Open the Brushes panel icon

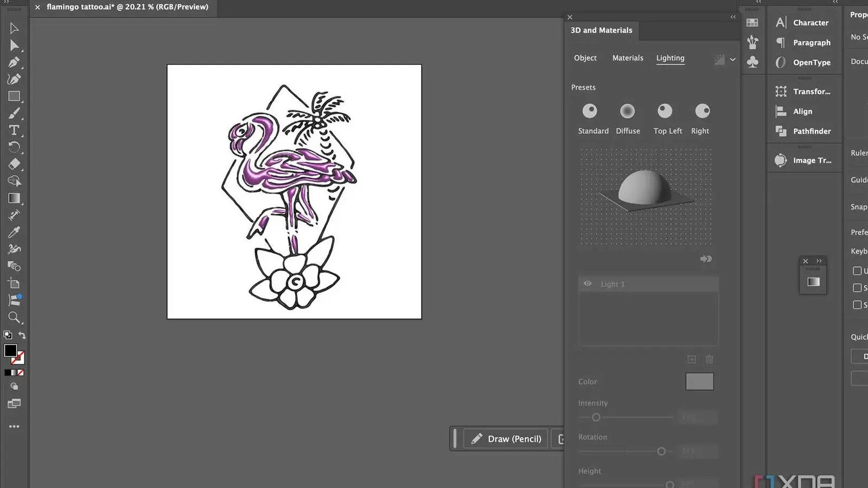point(752,42)
